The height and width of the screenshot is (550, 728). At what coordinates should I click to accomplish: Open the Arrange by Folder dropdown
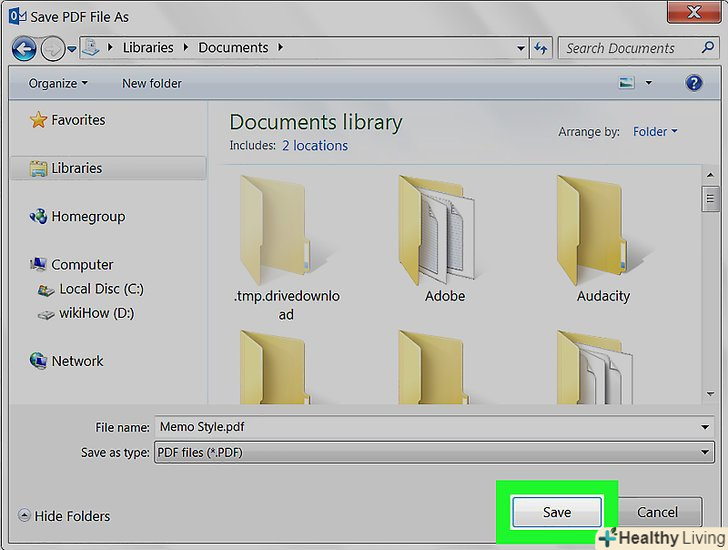(655, 132)
